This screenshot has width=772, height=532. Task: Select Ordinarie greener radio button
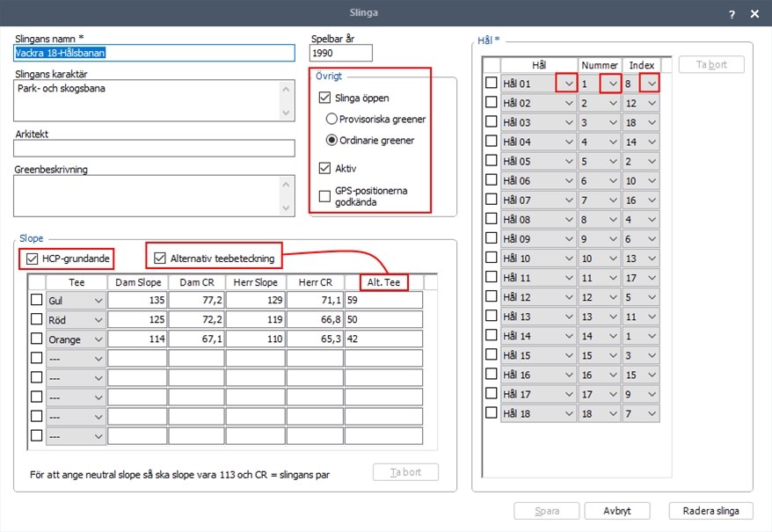[331, 140]
